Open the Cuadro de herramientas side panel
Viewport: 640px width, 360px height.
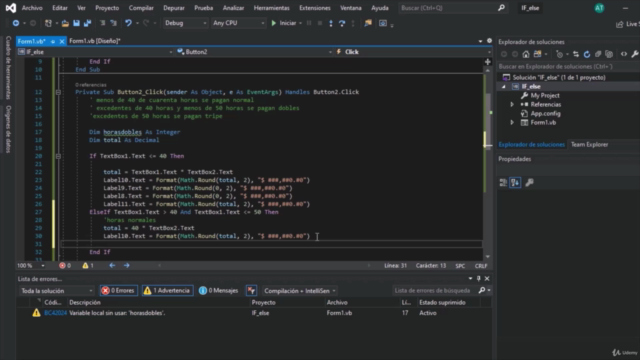pos(8,67)
